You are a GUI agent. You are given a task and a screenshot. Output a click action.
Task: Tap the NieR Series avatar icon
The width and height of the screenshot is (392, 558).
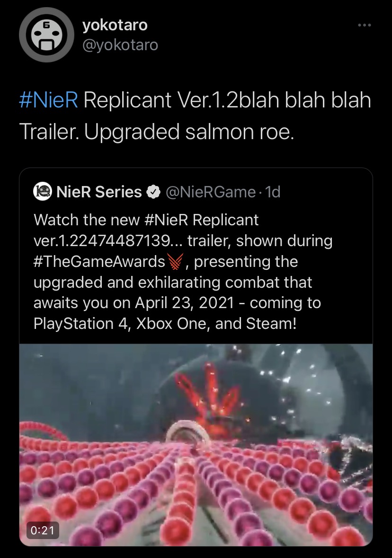[43, 192]
